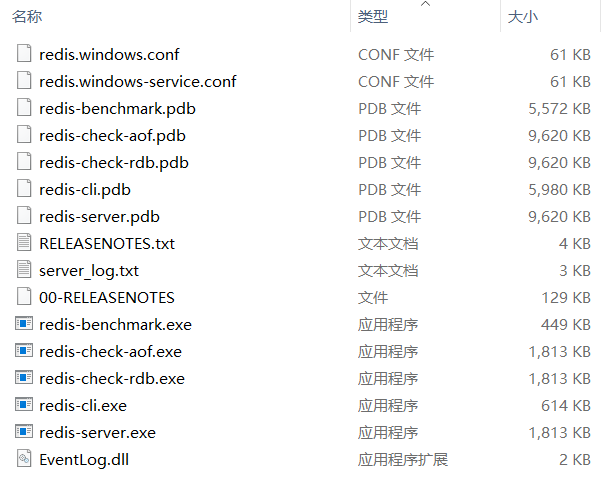Click the redis.windows.conf file icon
Screen dimensions: 601x482
tap(25, 54)
